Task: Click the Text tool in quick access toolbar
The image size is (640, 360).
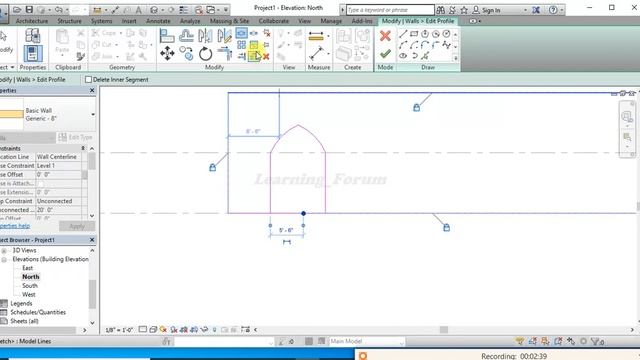Action: point(138,9)
